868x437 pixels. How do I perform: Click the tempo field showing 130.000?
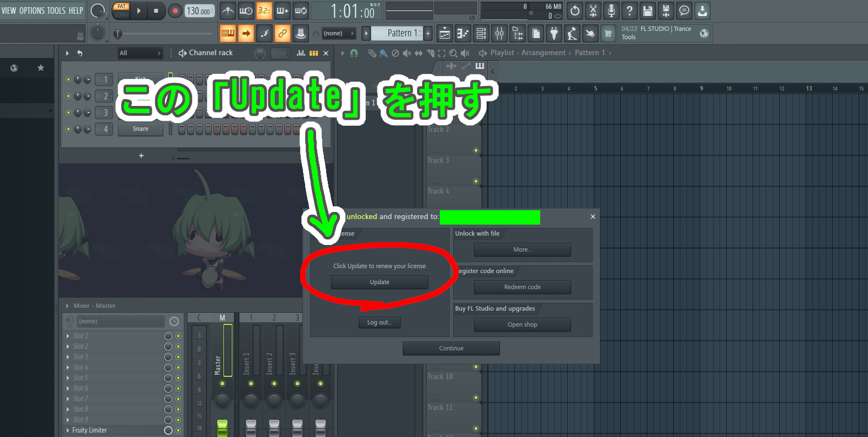[x=199, y=10]
